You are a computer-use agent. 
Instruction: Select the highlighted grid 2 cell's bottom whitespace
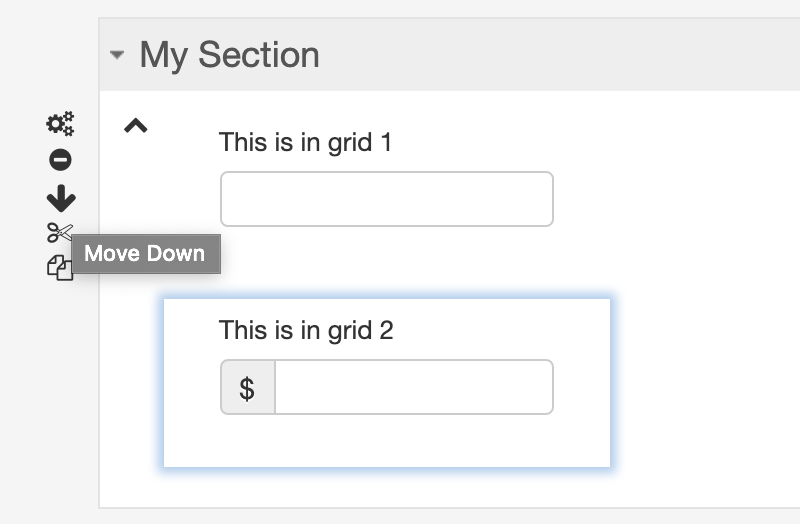[387, 441]
